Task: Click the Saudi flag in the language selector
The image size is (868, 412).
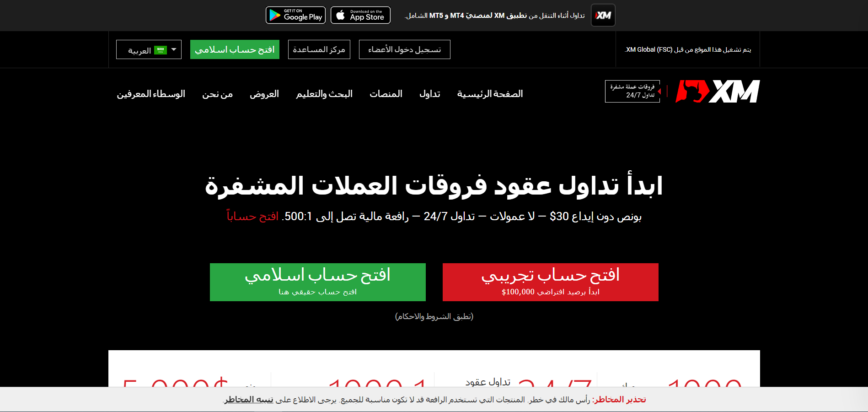Action: [160, 49]
